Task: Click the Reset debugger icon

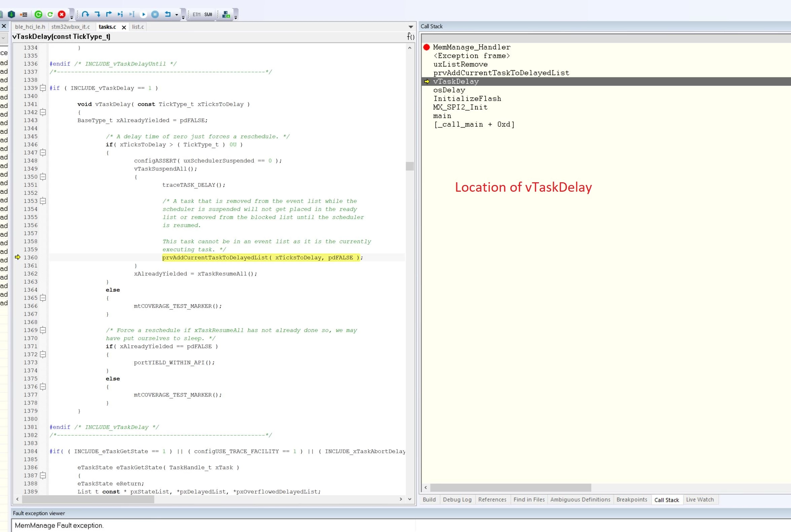Action: pos(168,14)
